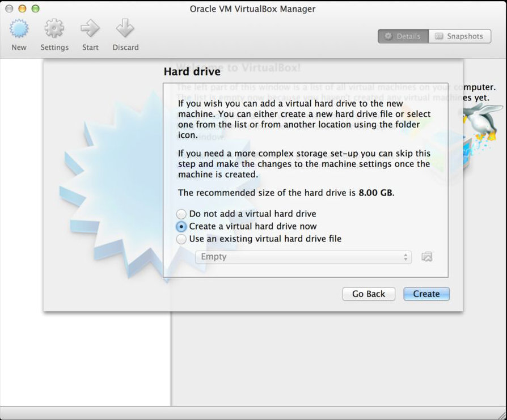Open Settings via the gear icon

click(54, 29)
